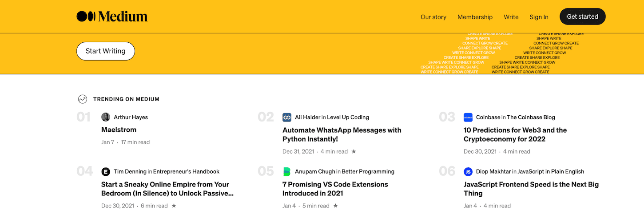Open JavaScript in Plain English publication
This screenshot has width=644, height=223.
coord(551,171)
